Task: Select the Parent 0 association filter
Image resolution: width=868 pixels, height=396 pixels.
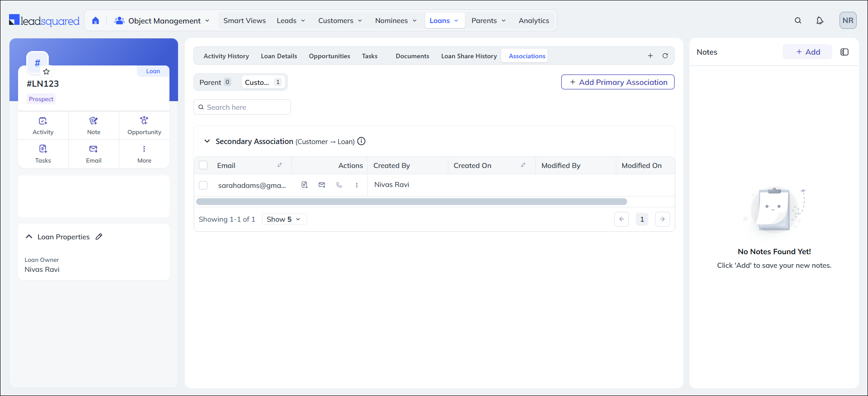Action: pyautogui.click(x=216, y=82)
